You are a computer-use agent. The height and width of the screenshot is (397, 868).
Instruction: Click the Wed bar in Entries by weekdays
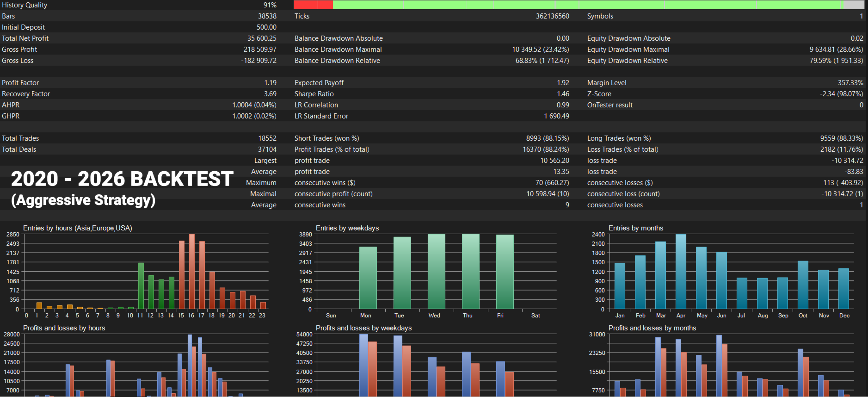[x=437, y=272]
